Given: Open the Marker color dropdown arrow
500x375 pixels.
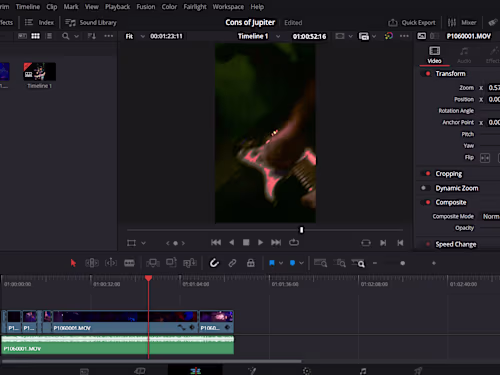Looking at the screenshot, I should [x=301, y=263].
